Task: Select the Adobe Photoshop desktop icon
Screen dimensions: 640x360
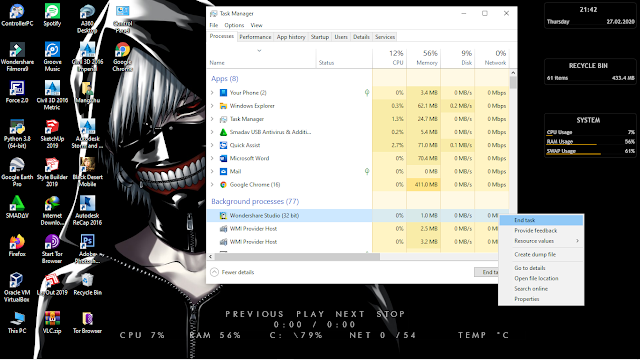Action: (87, 249)
